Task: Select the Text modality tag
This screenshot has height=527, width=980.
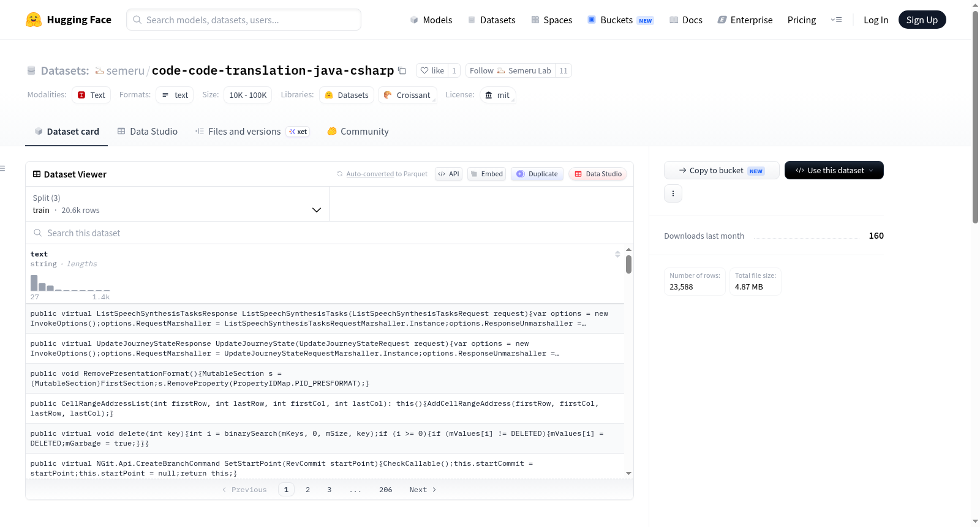Action: click(x=91, y=95)
